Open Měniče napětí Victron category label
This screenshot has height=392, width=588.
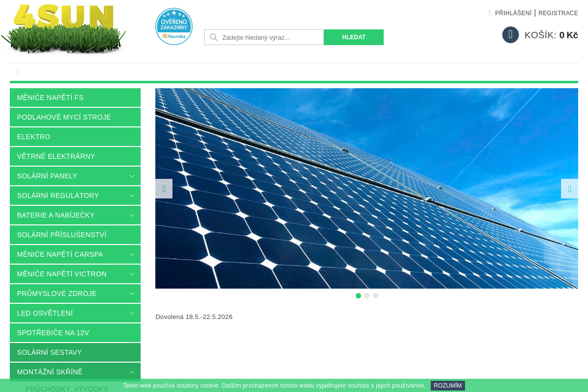[x=62, y=274]
